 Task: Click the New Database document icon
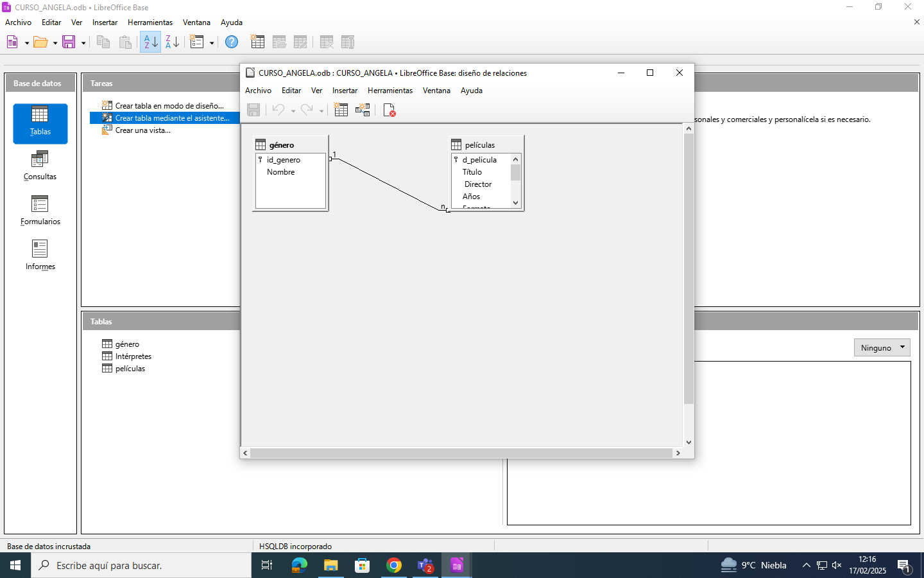(12, 42)
